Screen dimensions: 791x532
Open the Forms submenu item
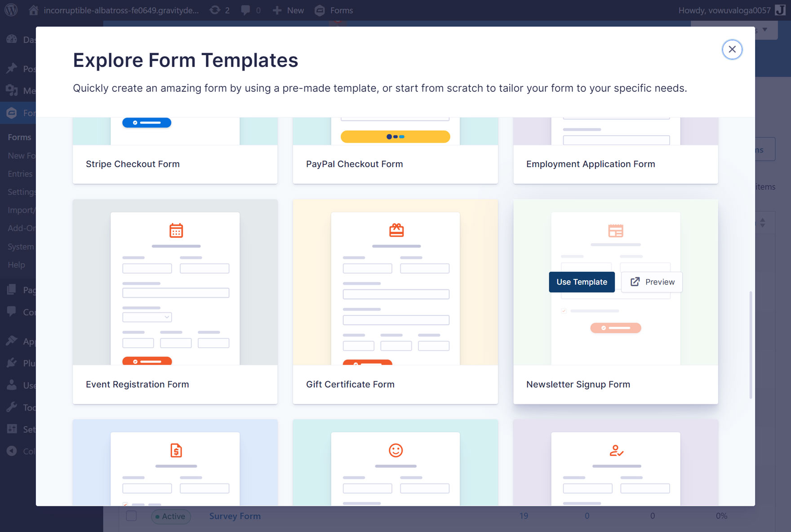[x=19, y=137]
